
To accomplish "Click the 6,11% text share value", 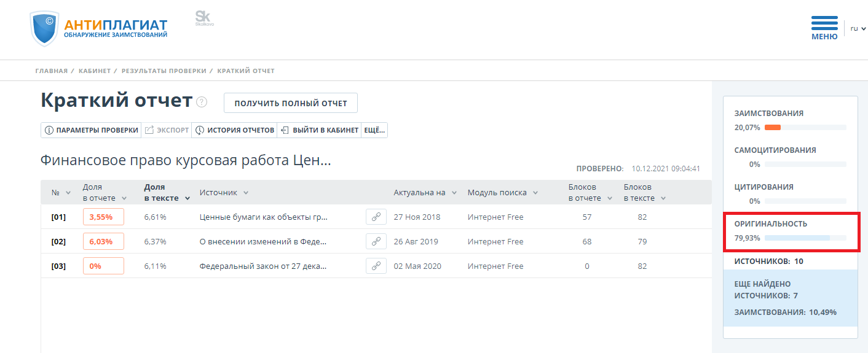I will [x=155, y=266].
